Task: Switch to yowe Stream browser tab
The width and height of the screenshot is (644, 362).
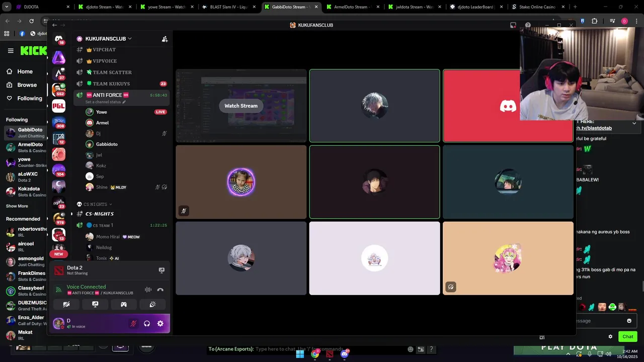Action: 167,7
